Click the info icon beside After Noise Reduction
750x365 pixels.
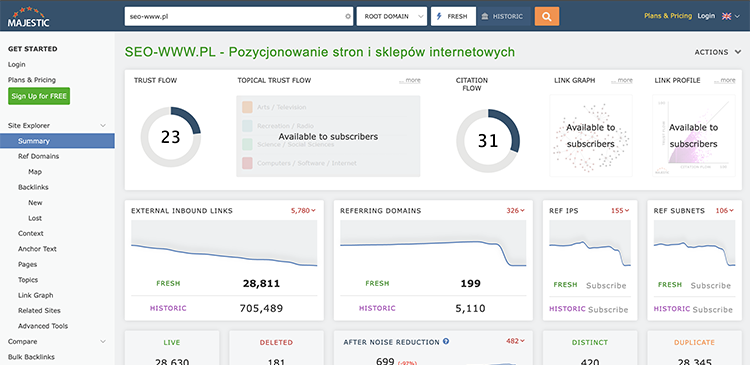point(446,342)
